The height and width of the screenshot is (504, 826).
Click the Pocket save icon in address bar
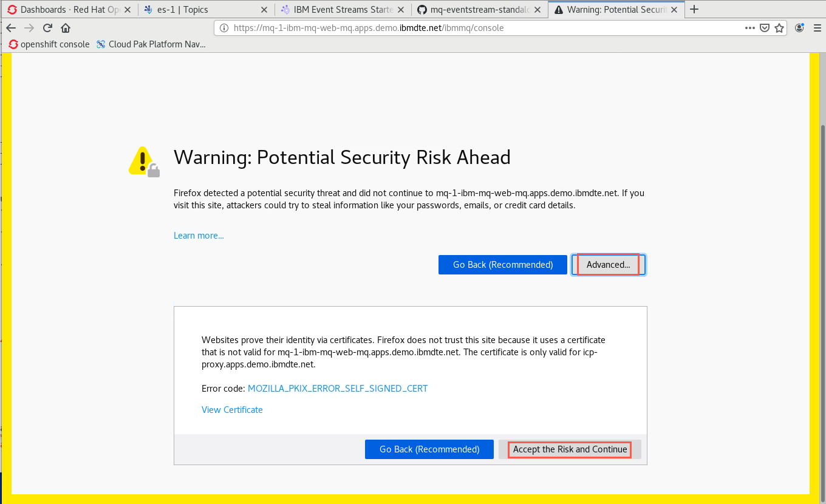[765, 28]
